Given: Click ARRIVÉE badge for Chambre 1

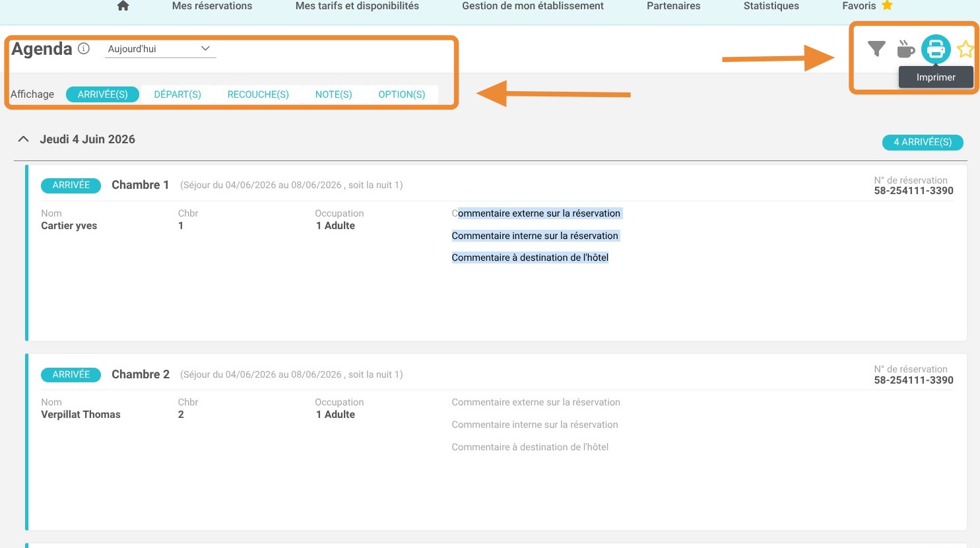Looking at the screenshot, I should (71, 186).
